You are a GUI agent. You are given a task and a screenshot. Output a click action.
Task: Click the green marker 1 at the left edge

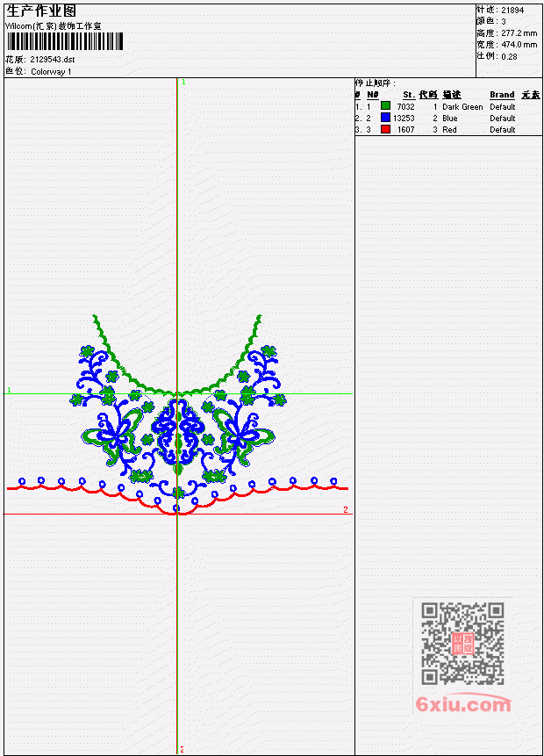pyautogui.click(x=9, y=390)
